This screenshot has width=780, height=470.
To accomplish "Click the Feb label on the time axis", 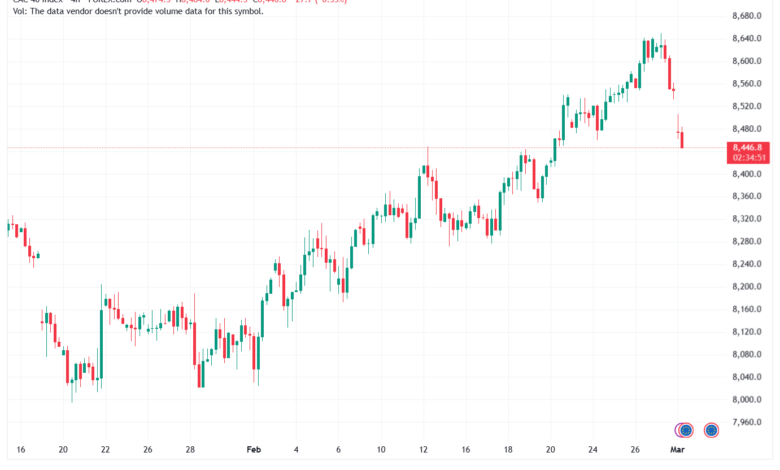I will tap(254, 450).
